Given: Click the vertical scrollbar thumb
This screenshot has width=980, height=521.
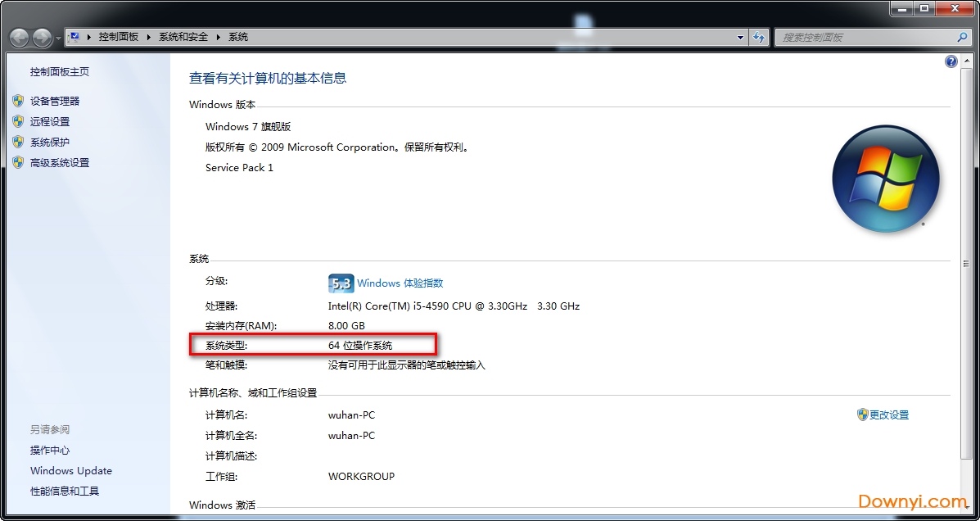Looking at the screenshot, I should click(968, 263).
